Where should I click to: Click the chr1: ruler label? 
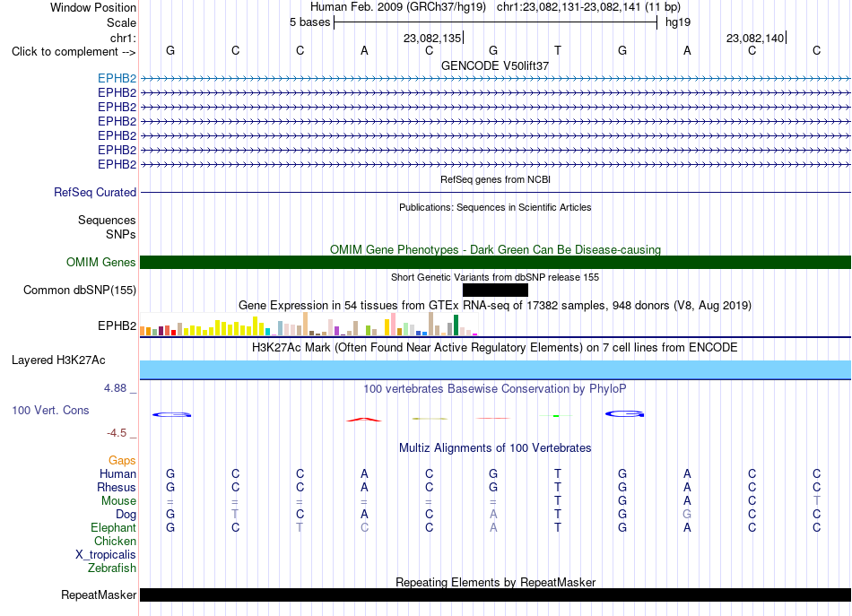tap(123, 38)
